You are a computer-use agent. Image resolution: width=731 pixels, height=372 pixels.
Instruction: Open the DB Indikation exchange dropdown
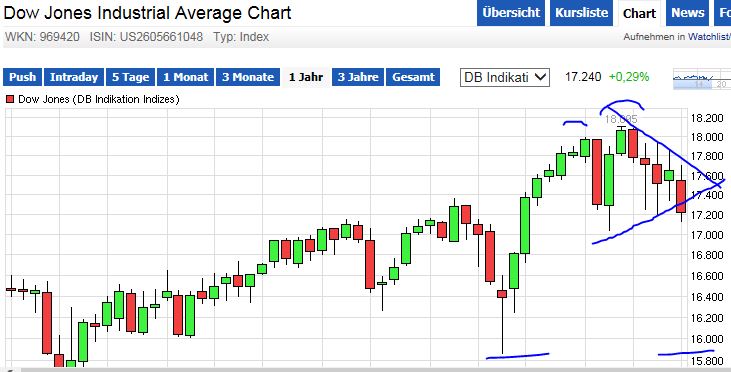coord(505,77)
